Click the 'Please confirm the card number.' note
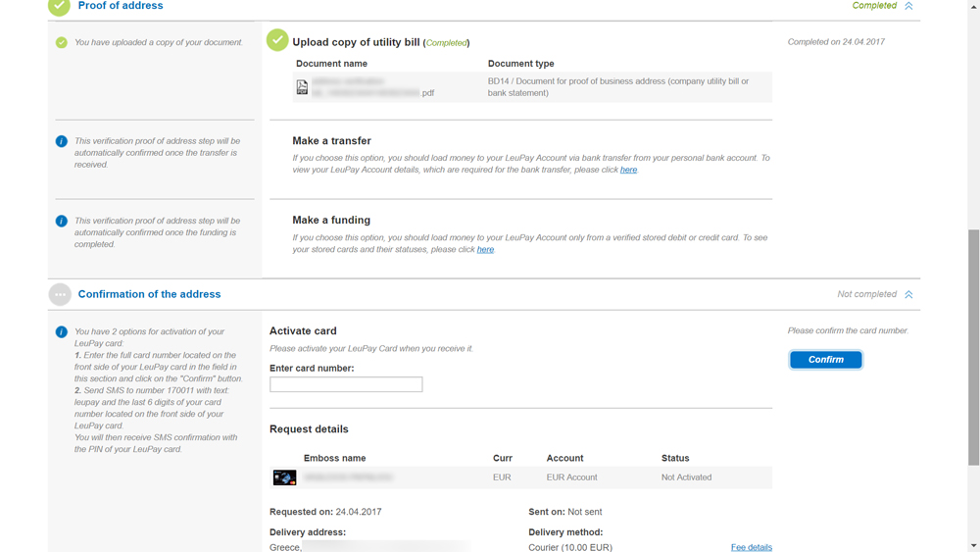 pos(848,330)
